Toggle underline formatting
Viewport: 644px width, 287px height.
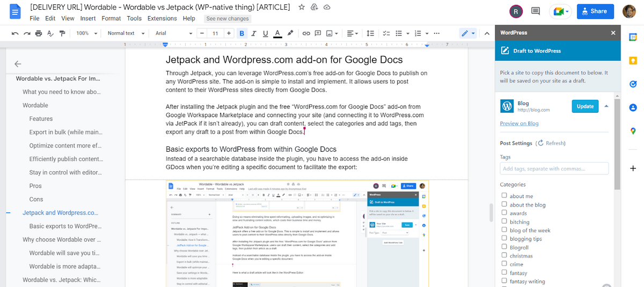click(265, 33)
